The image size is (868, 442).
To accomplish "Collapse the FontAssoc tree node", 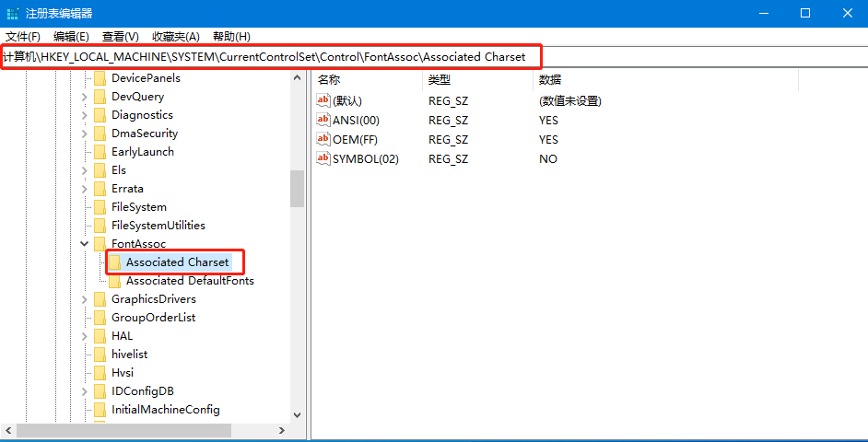I will [84, 243].
